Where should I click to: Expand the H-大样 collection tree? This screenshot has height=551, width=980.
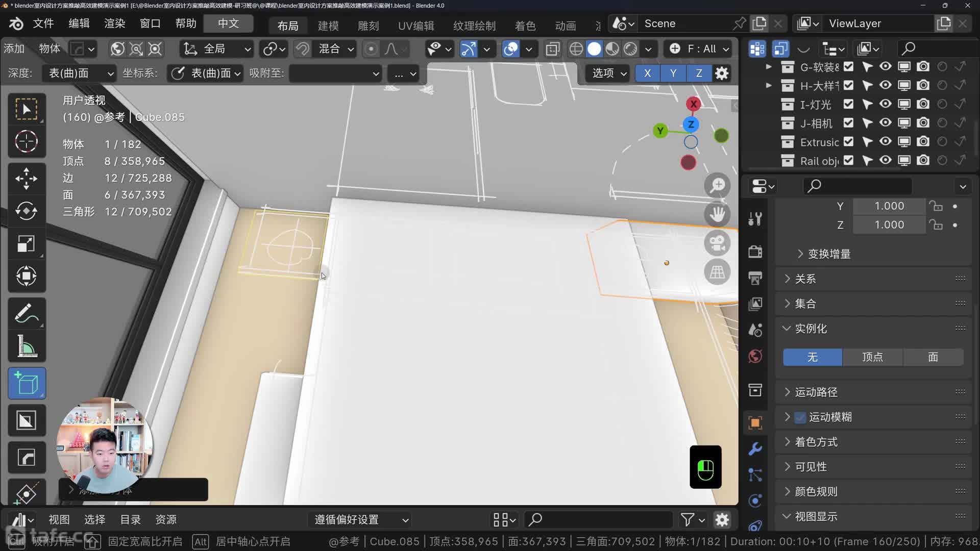(769, 85)
